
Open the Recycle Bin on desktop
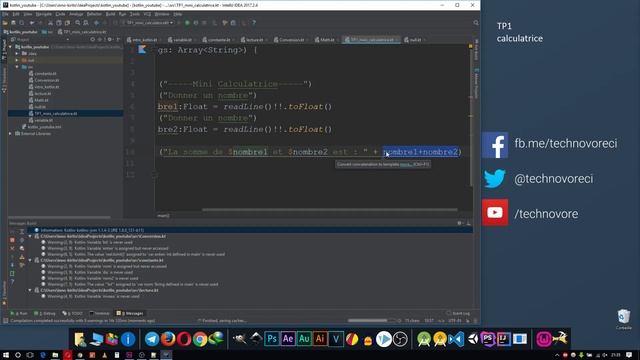tap(624, 319)
